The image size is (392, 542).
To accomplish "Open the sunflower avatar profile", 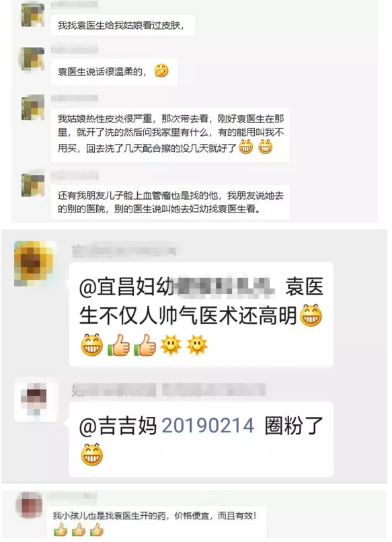I will click(36, 264).
